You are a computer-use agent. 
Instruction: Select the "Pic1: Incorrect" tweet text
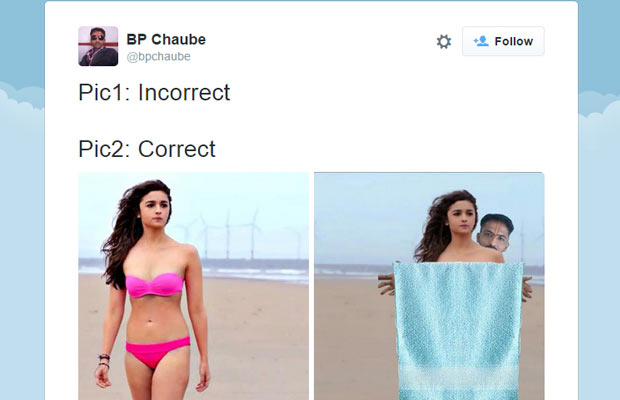tap(154, 92)
